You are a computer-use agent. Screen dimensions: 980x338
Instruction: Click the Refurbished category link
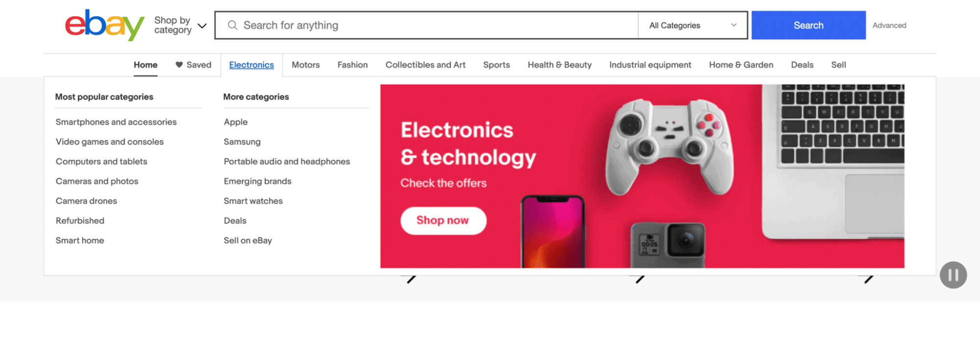[x=80, y=220]
